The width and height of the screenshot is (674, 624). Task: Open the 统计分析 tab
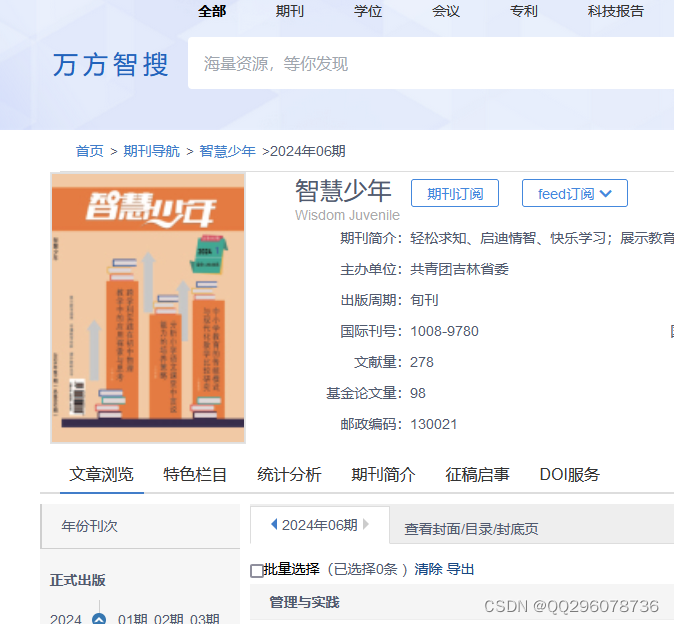click(x=289, y=475)
